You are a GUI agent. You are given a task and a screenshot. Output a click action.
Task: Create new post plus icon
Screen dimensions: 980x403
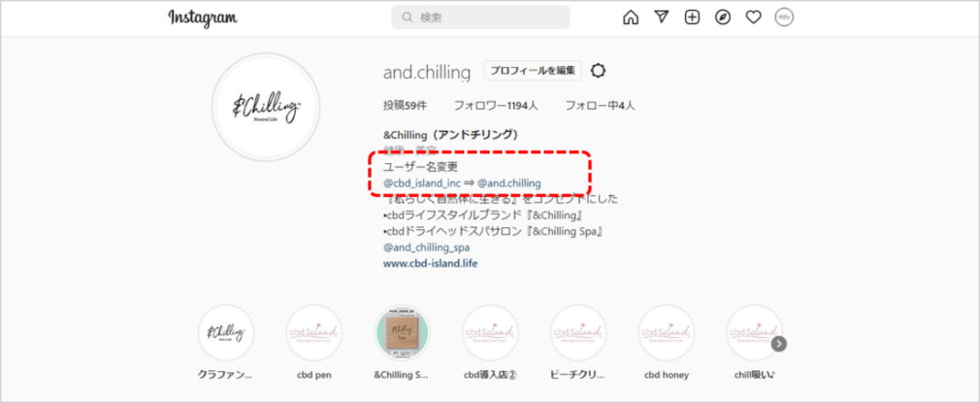pos(692,17)
